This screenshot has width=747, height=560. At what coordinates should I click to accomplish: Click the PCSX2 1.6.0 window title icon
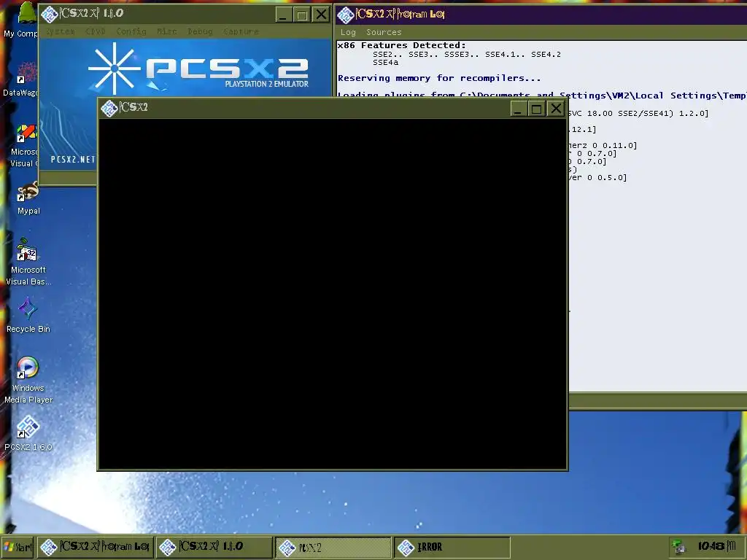point(50,15)
